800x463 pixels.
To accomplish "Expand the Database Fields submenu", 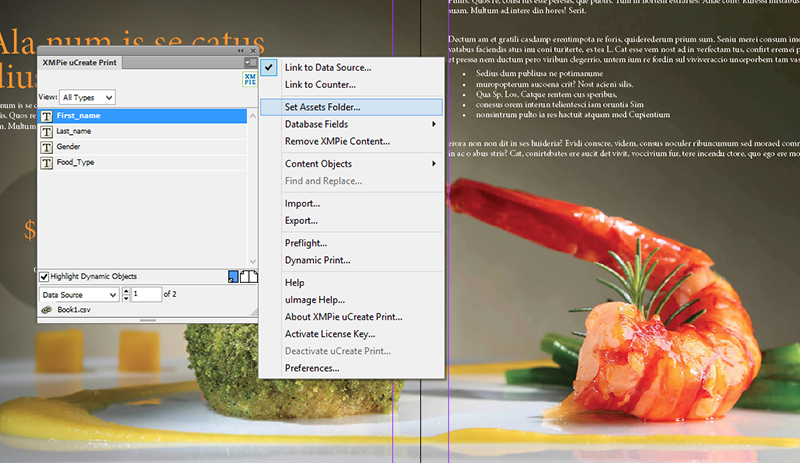I will (350, 124).
